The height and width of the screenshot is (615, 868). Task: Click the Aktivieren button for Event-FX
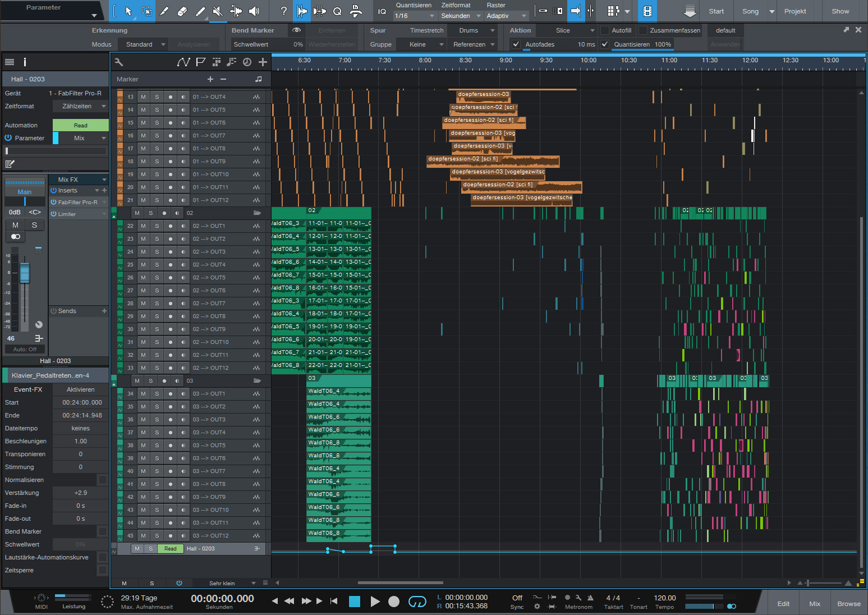click(81, 389)
